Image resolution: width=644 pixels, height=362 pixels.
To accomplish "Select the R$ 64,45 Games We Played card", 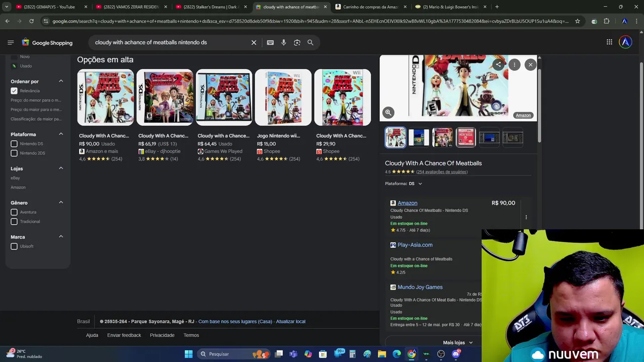I will point(224,116).
